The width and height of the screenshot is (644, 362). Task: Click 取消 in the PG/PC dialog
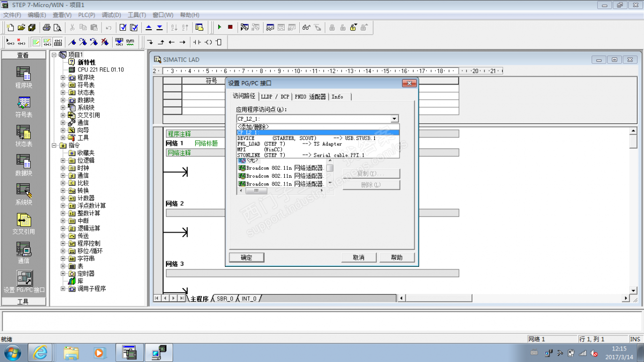[x=359, y=257]
